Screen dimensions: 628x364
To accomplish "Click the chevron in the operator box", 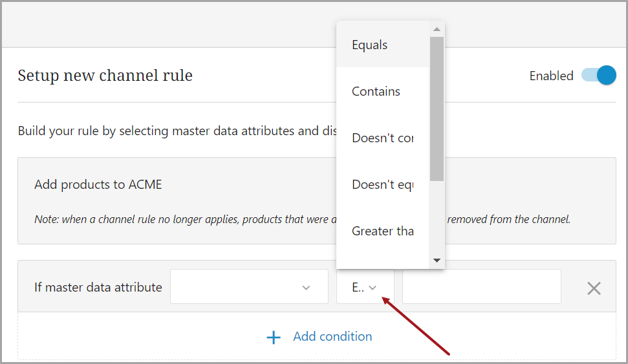I will (x=373, y=288).
